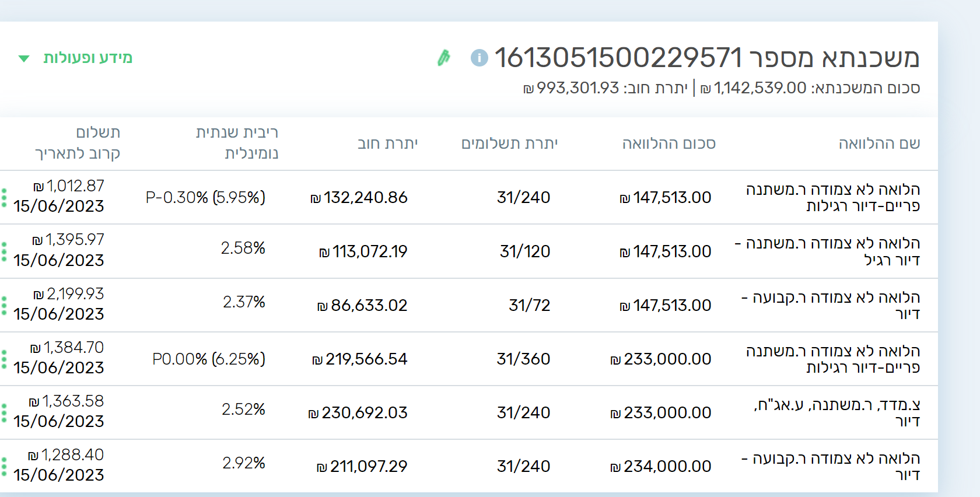The image size is (980, 497).
Task: Click the "שם ההלוואה" column header
Action: [x=879, y=143]
